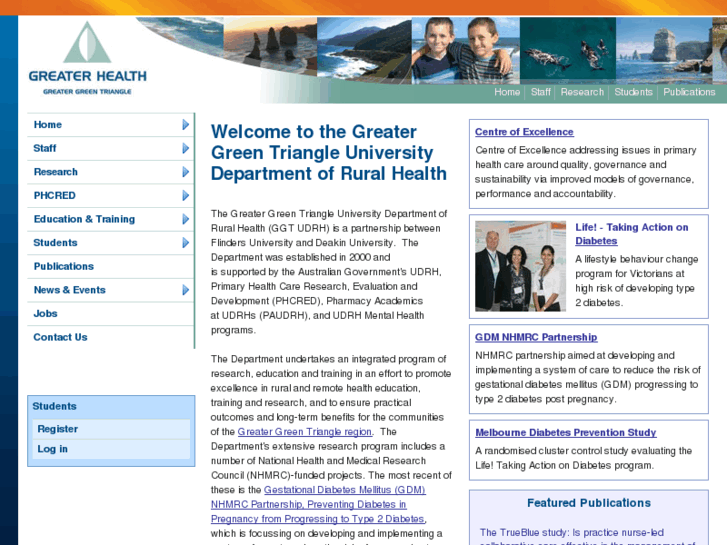727x545 pixels.
Task: Open Contact Us in sidebar menu
Action: tap(60, 337)
